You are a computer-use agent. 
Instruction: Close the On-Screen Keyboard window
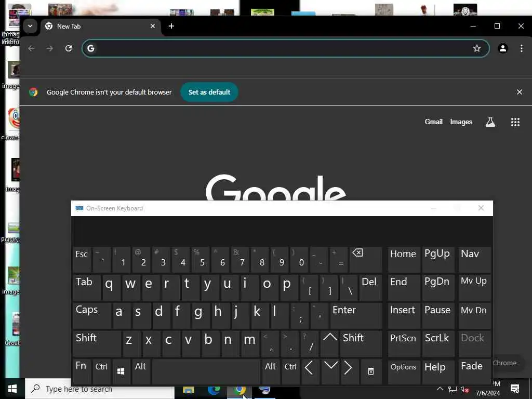point(481,208)
